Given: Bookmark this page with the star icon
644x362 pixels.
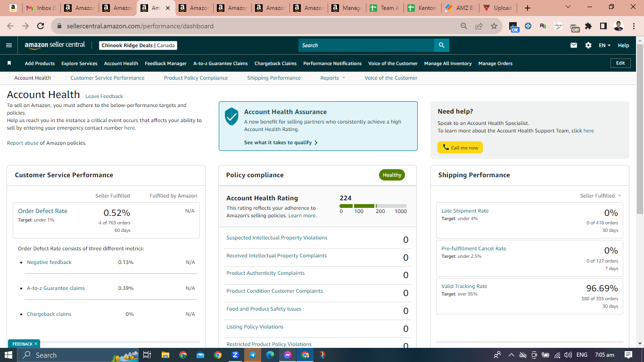Looking at the screenshot, I should [494, 26].
